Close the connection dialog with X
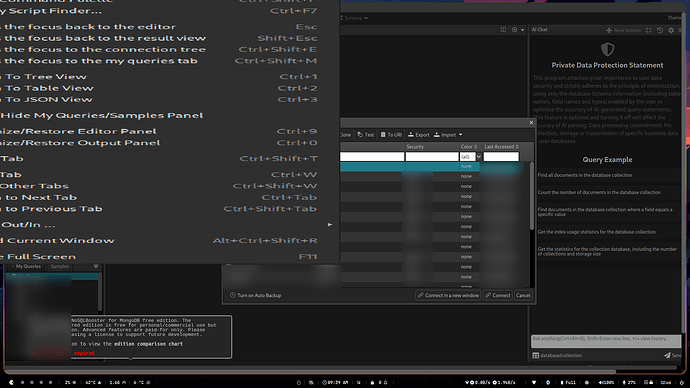This screenshot has width=690, height=388. (531, 123)
